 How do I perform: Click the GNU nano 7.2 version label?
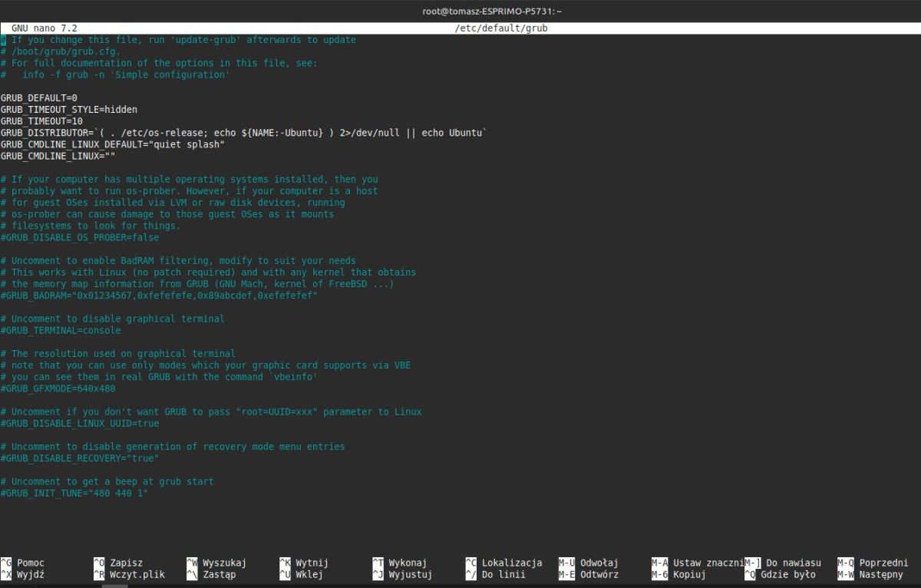[x=44, y=28]
